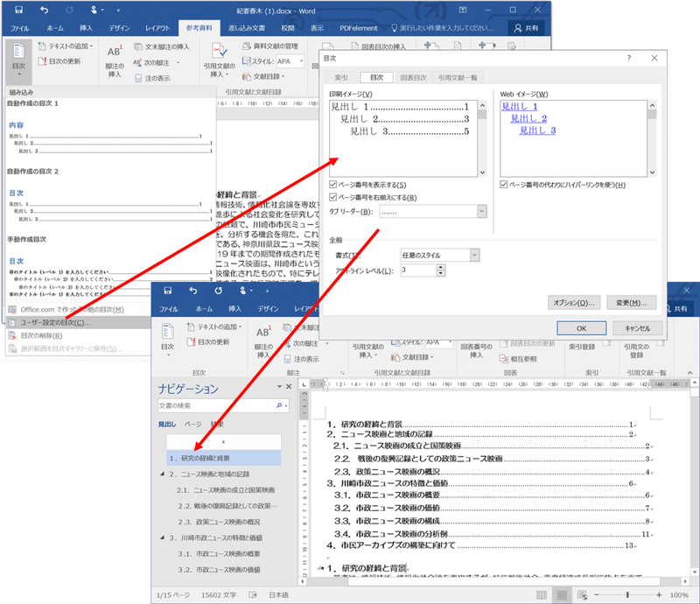Open the 差し込み文書 ribbon tab in top window
This screenshot has width=700, height=604.
coord(247,28)
